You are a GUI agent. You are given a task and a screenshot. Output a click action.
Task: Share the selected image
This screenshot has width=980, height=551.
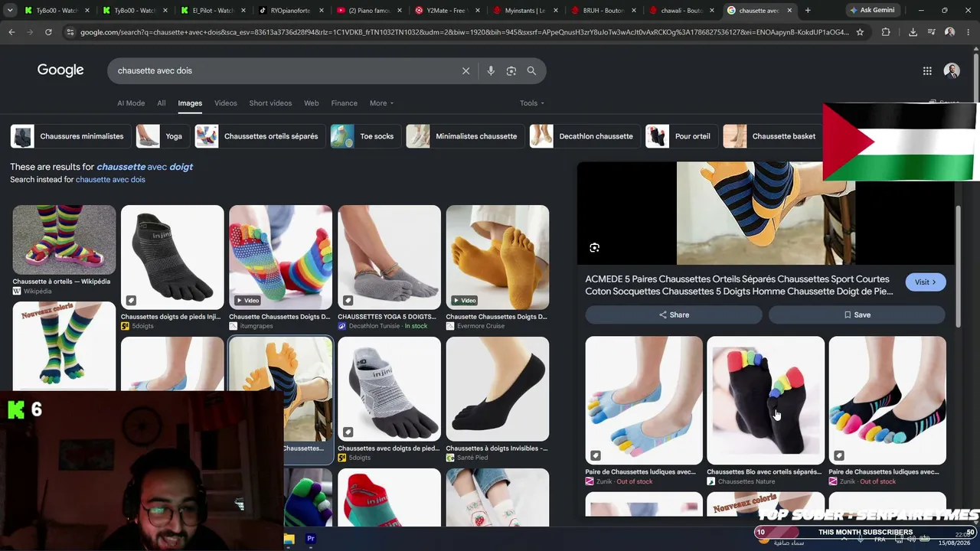click(x=674, y=315)
